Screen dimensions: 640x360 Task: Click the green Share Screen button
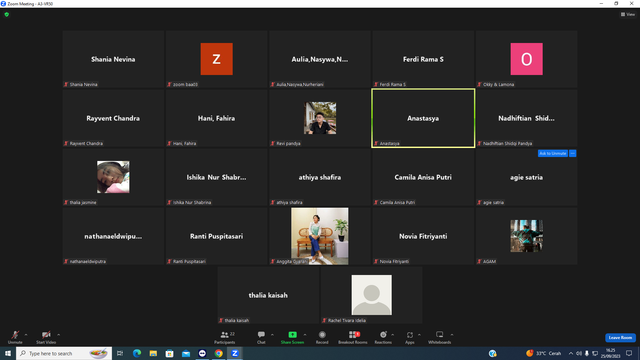click(x=292, y=337)
